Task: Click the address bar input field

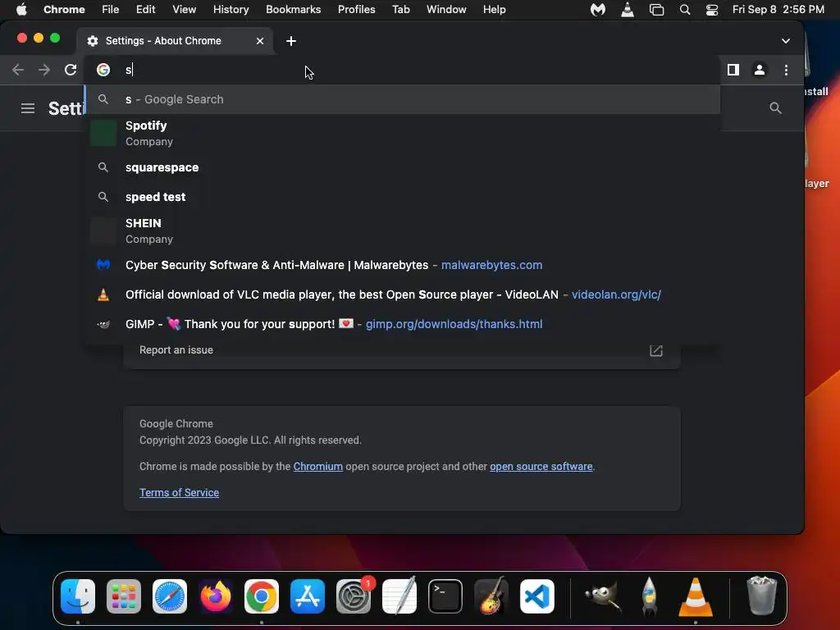Action: click(x=402, y=70)
